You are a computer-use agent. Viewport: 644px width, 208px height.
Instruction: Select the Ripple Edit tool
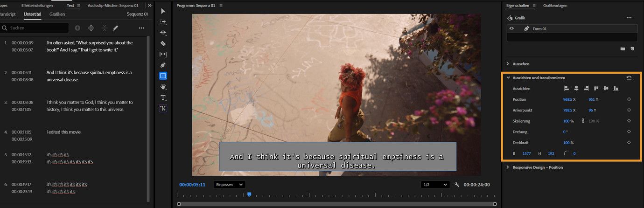163,33
